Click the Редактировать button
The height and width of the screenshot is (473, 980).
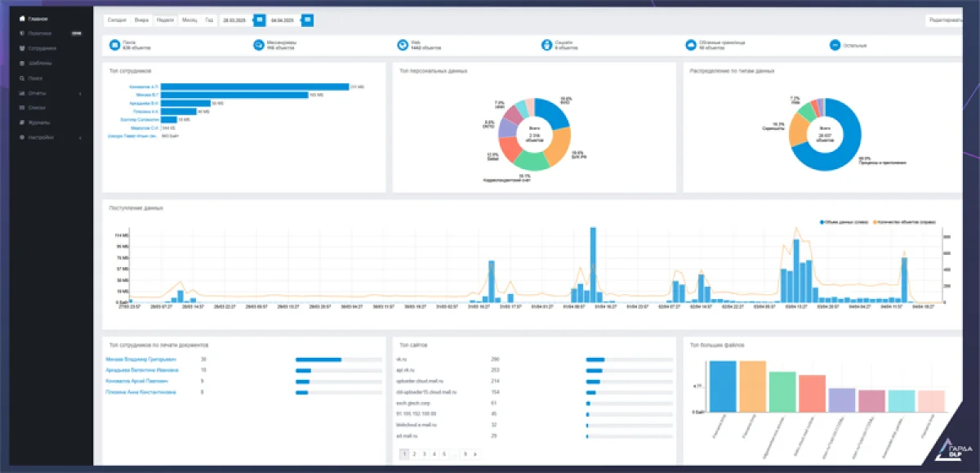(x=946, y=20)
